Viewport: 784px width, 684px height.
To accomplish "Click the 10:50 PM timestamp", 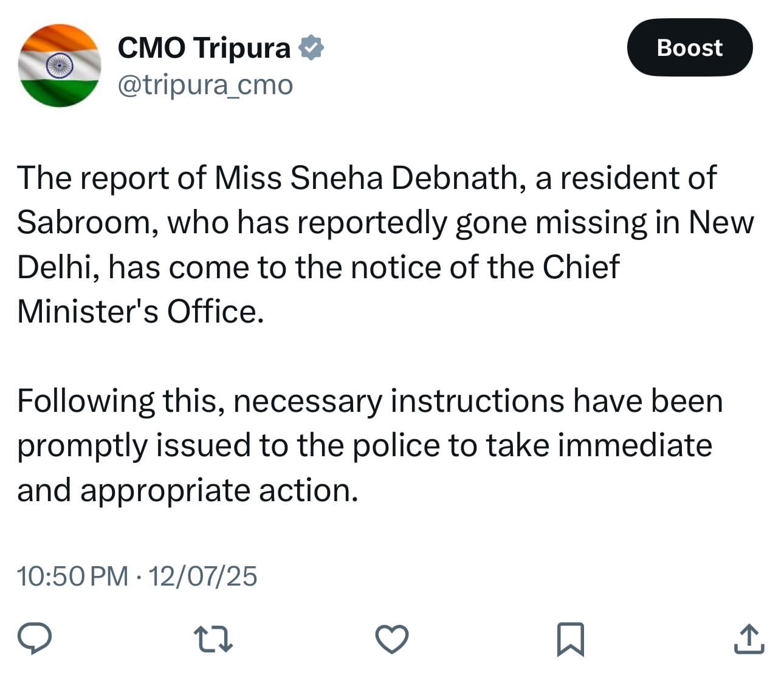I will [72, 576].
